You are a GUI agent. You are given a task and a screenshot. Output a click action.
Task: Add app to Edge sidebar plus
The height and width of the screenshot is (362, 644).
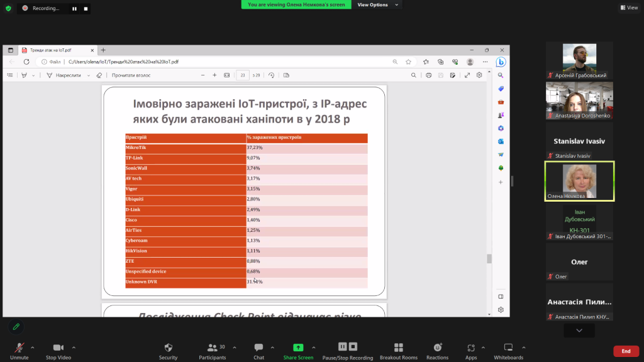click(501, 182)
